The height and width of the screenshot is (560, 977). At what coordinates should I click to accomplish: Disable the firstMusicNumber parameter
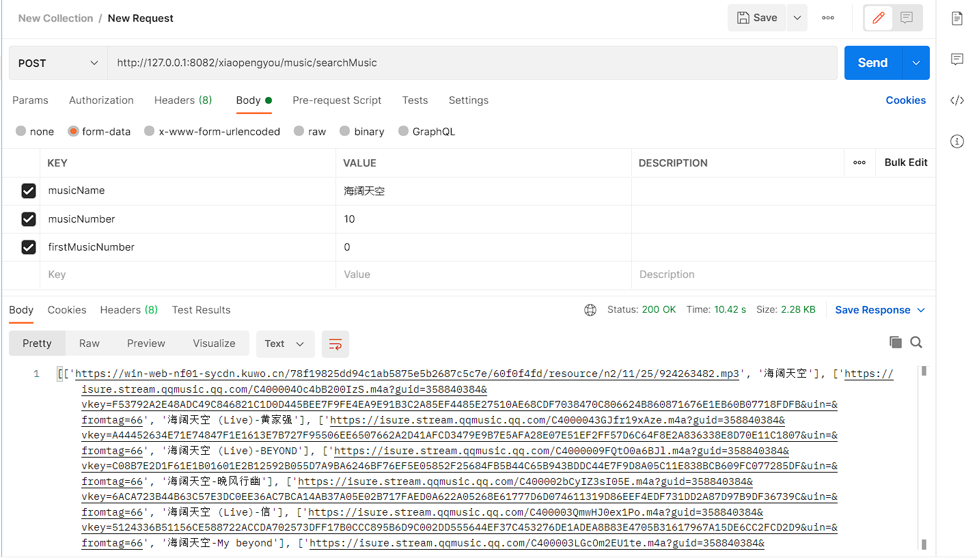pyautogui.click(x=28, y=247)
